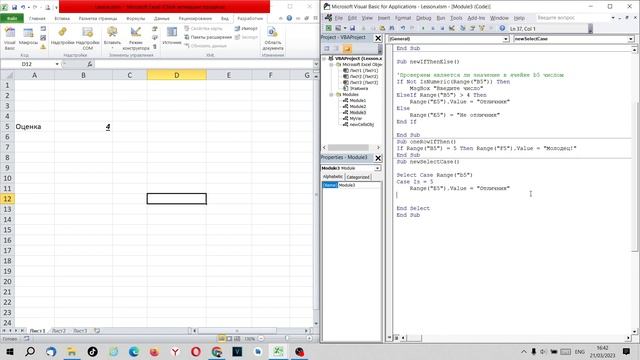Switch to the Главная ribbon tab

(37, 18)
